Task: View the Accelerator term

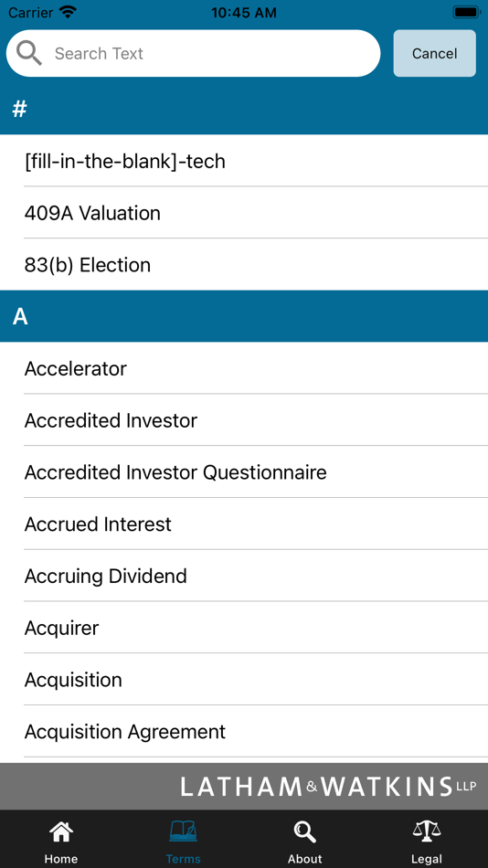Action: tap(244, 369)
